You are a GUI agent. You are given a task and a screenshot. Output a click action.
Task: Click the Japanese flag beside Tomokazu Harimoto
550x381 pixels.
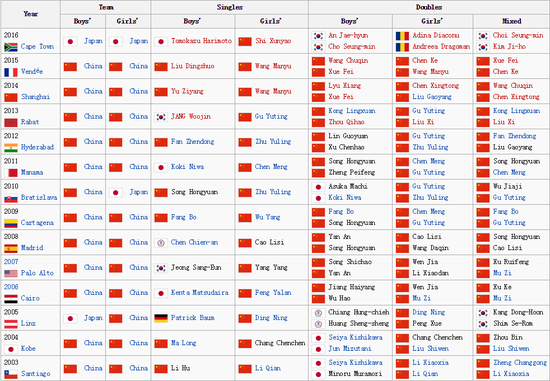161,41
